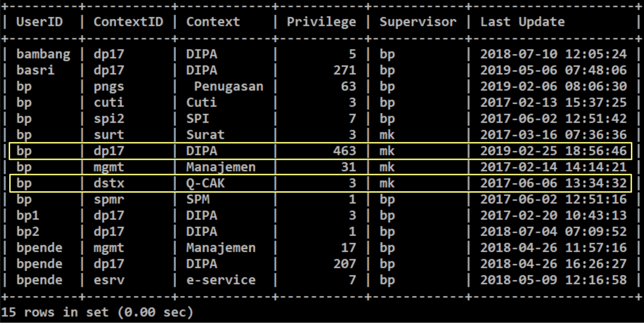Click the pngs context ID

[109, 87]
